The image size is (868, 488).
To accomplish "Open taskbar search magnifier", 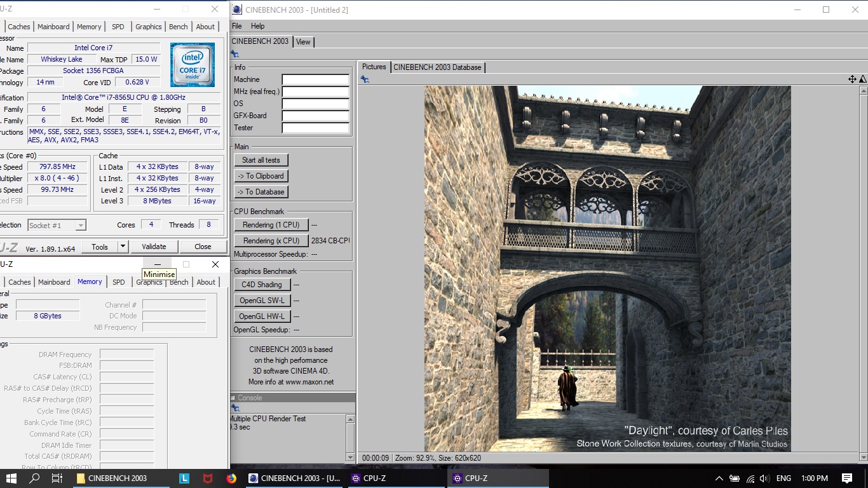I will (34, 478).
